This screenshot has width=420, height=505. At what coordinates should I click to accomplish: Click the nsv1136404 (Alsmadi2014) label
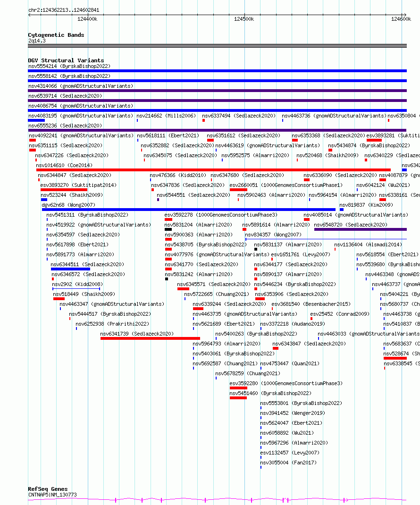click(x=368, y=245)
